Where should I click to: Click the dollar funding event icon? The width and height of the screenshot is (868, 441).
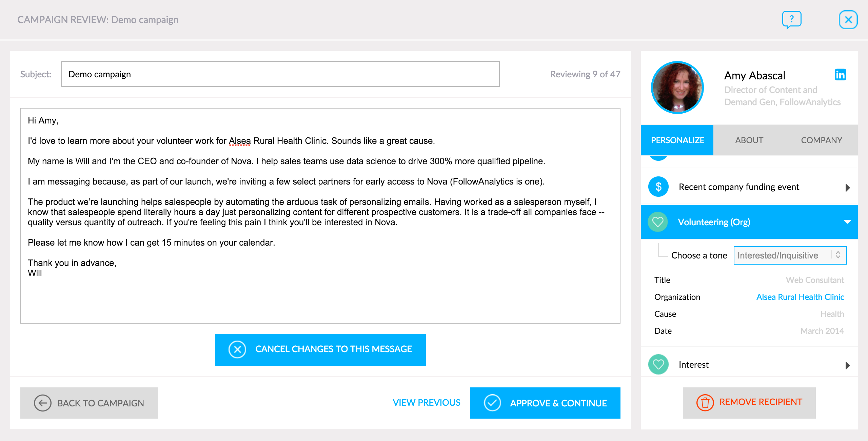coord(658,187)
